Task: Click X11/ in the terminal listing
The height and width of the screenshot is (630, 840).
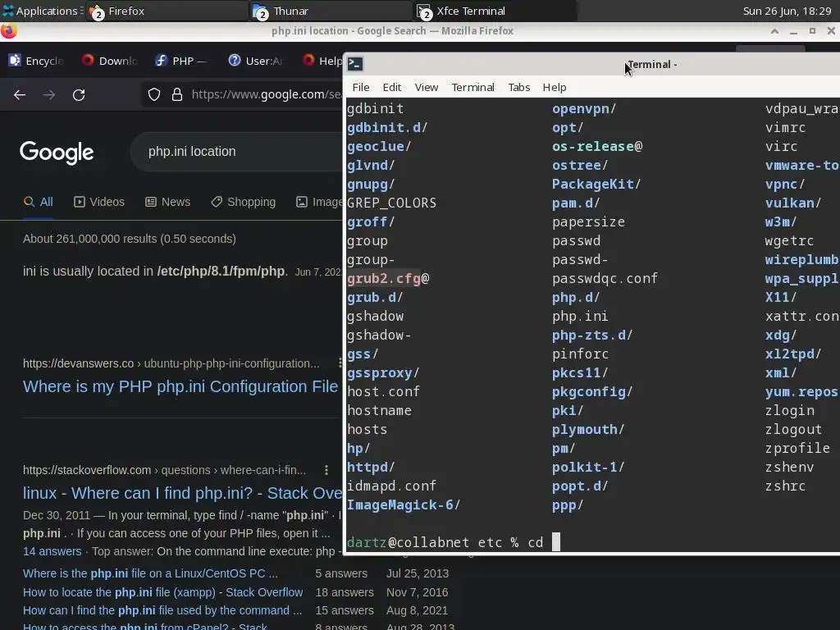Action: click(781, 297)
